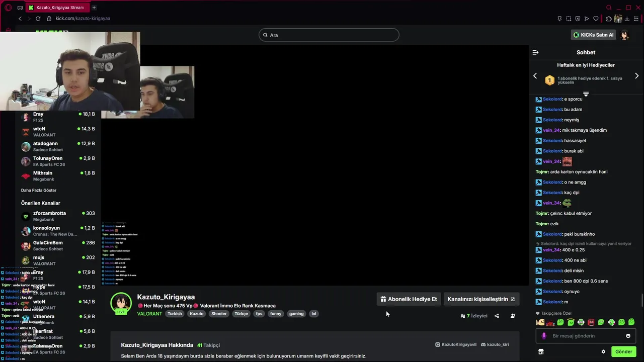
Task: Click Daha Fazla Göster in sidebar
Action: 39,190
